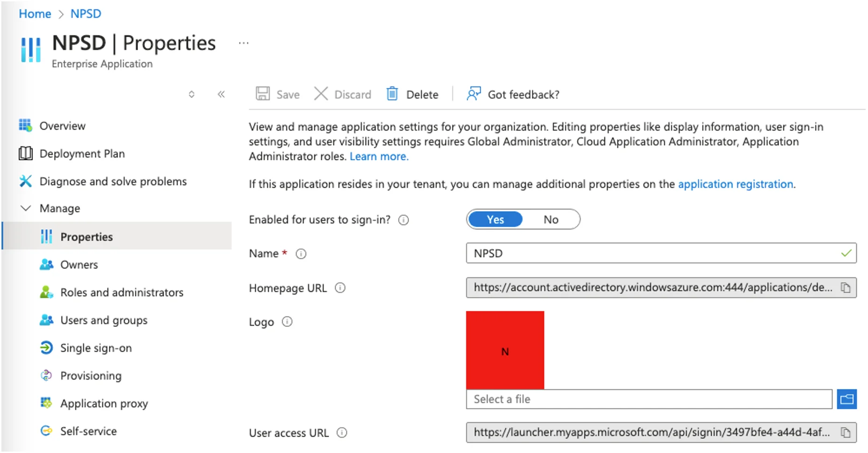Viewport: 868px width, 453px height.
Task: Click info icon next to Logo
Action: coord(287,322)
